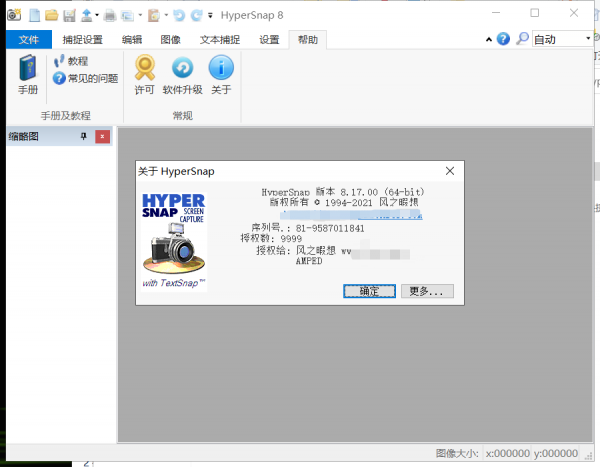600x467 pixels.
Task: Open the paste icon's dropdown arrow
Action: click(x=166, y=15)
